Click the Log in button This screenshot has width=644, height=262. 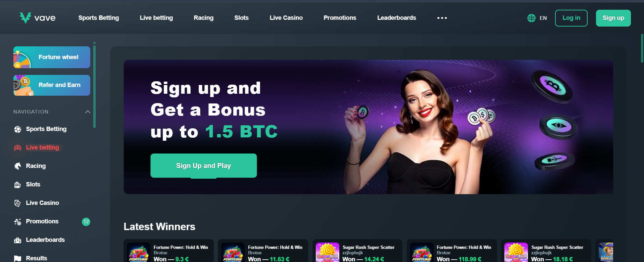(x=571, y=18)
